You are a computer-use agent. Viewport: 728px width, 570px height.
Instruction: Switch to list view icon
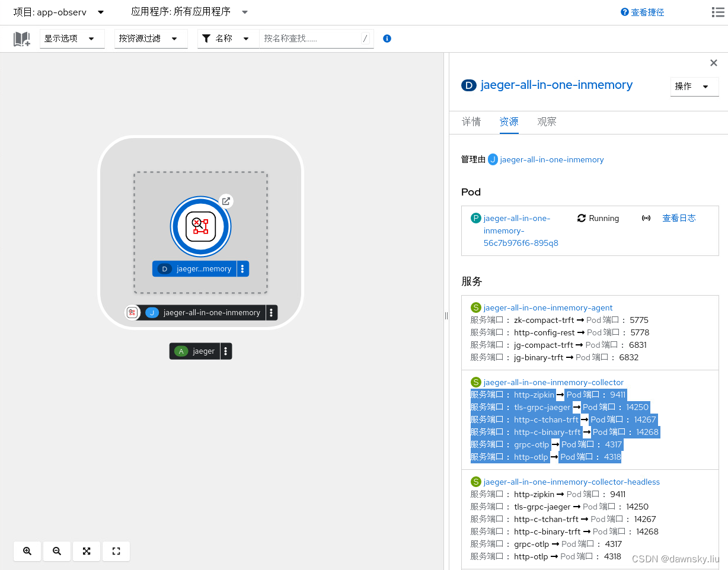tap(717, 12)
